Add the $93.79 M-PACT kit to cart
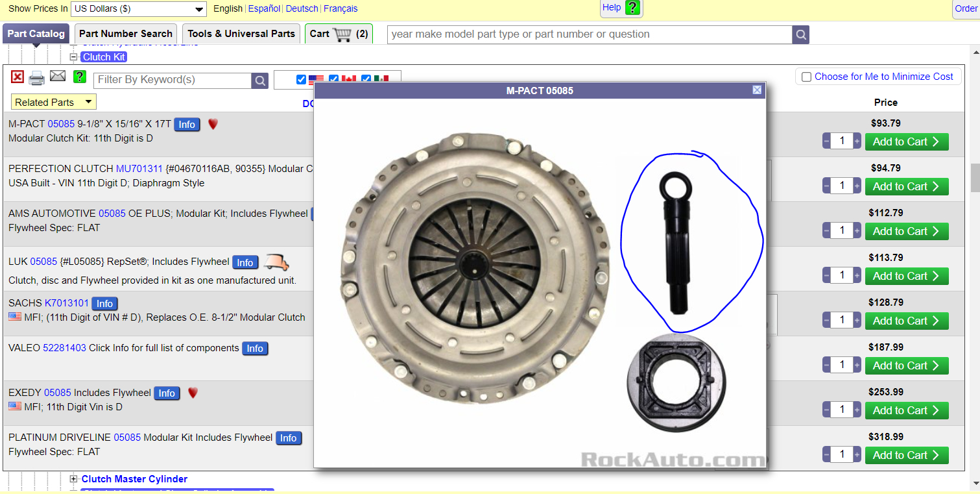The width and height of the screenshot is (980, 494). (x=907, y=142)
